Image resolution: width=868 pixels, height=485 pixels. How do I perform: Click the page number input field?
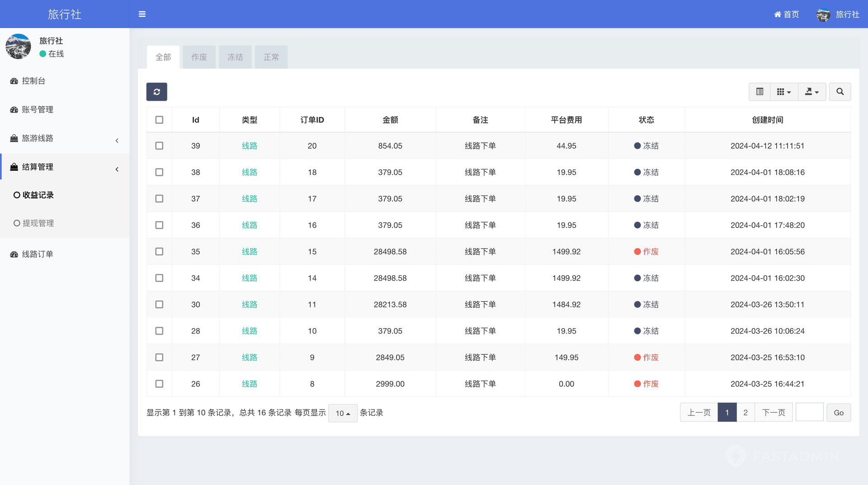pos(809,413)
